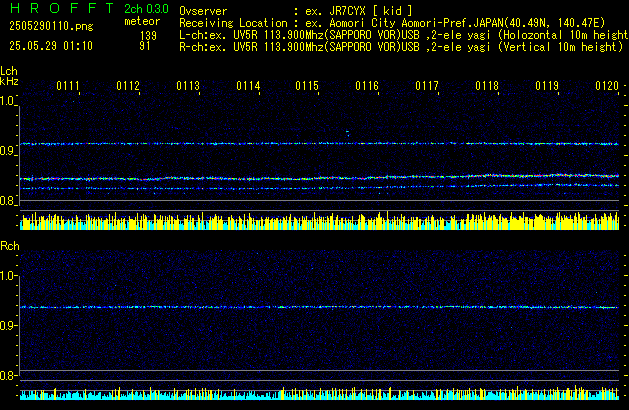
Task: Select the 2ch 0.3.0 version label
Action: [x=146, y=9]
